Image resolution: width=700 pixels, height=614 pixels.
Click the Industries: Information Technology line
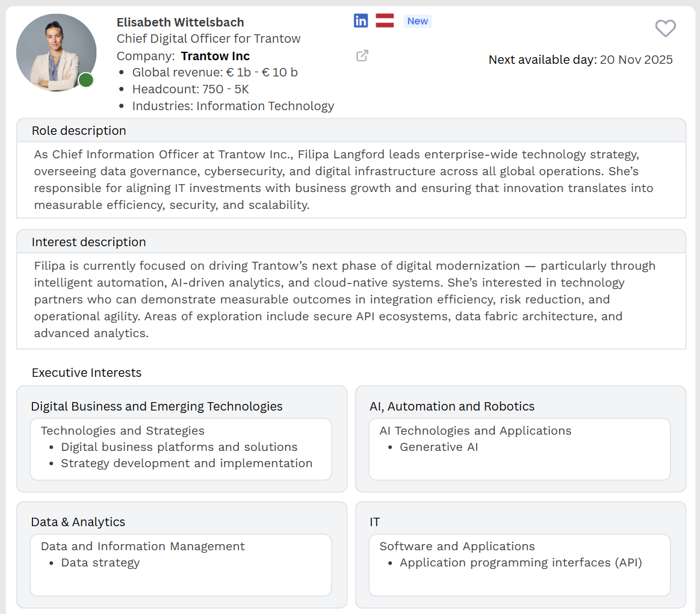[233, 106]
